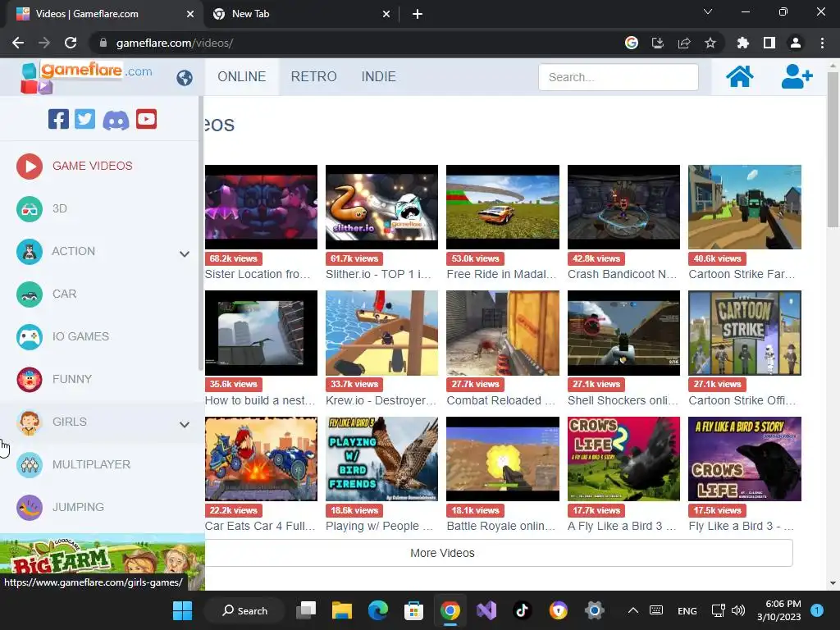This screenshot has height=630, width=840.
Task: Open the globe language selector
Action: [185, 78]
